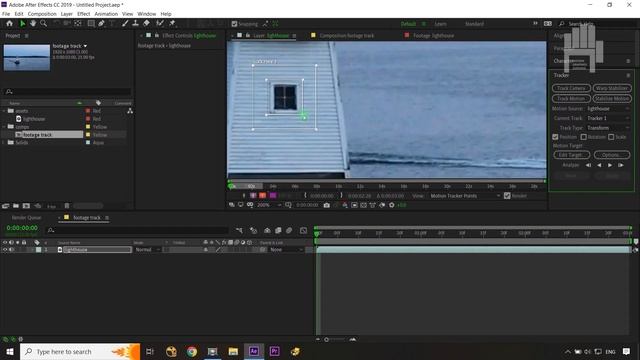Take snapshot with the camera icon
This screenshot has width=640, height=360.
[x=327, y=205]
